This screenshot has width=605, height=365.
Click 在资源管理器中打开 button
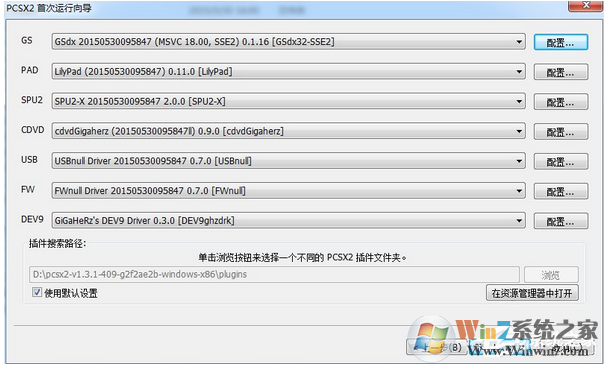point(532,293)
